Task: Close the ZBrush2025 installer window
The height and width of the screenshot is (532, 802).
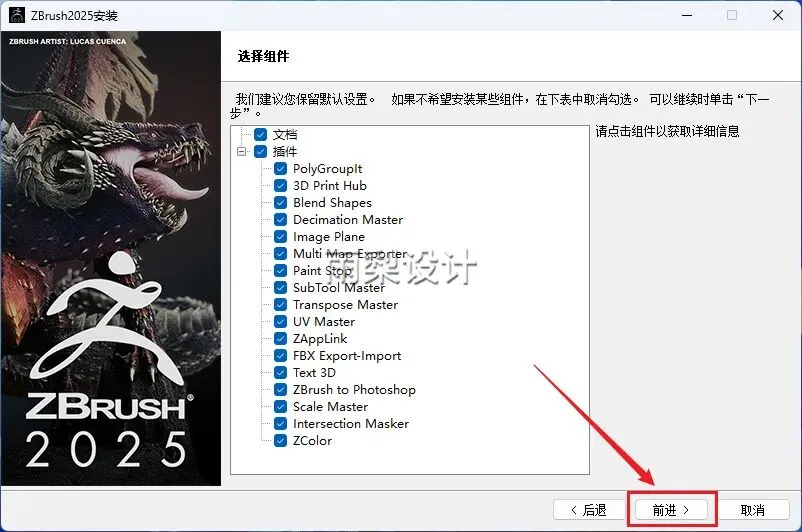Action: tap(777, 15)
